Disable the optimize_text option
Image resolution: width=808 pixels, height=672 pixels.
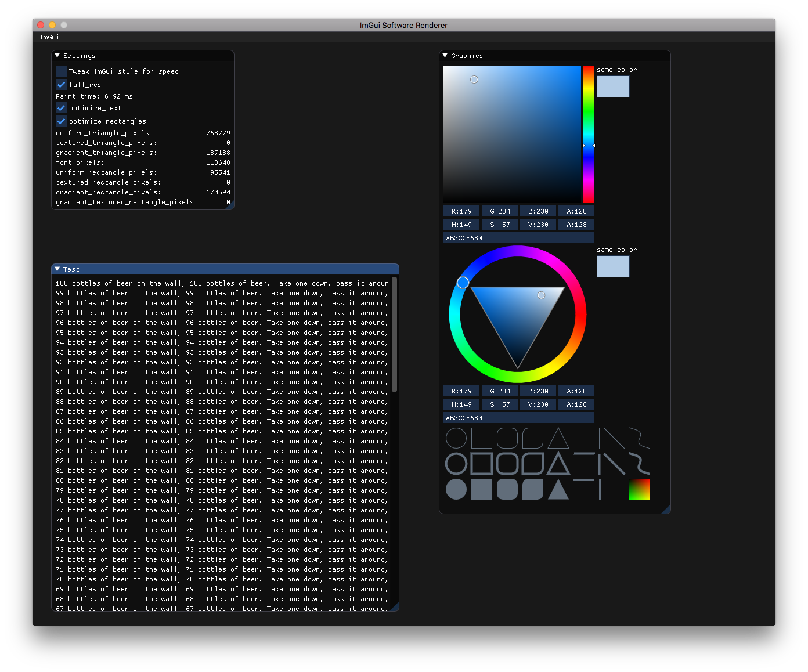pos(61,108)
